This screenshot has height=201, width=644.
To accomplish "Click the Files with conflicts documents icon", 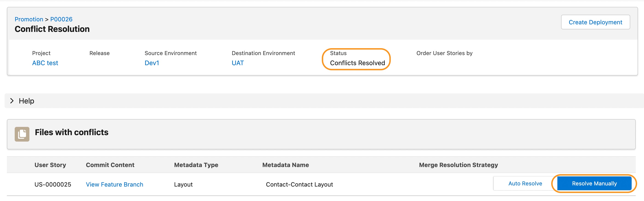I will pos(22,134).
